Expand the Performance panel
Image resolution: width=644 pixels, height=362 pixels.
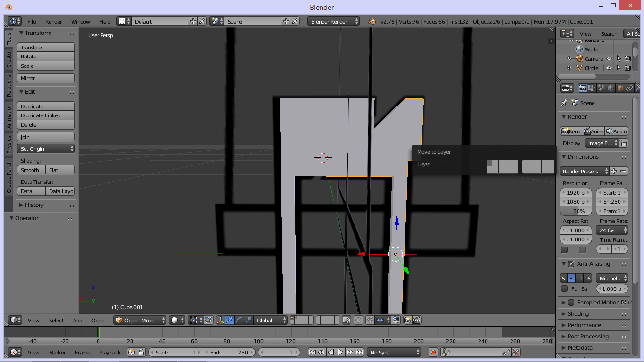coord(584,325)
